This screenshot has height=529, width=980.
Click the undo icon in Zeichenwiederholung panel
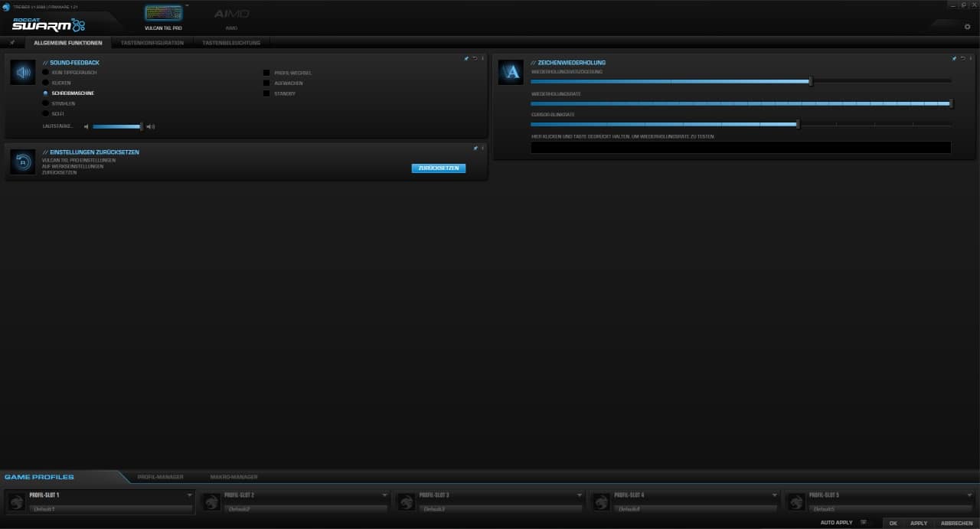click(x=962, y=58)
